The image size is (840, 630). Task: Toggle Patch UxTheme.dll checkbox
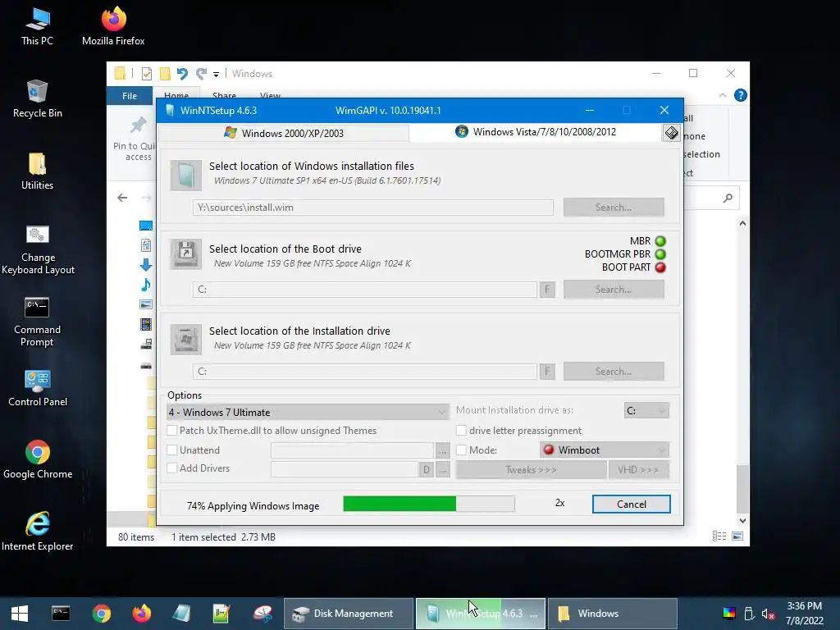pos(172,430)
